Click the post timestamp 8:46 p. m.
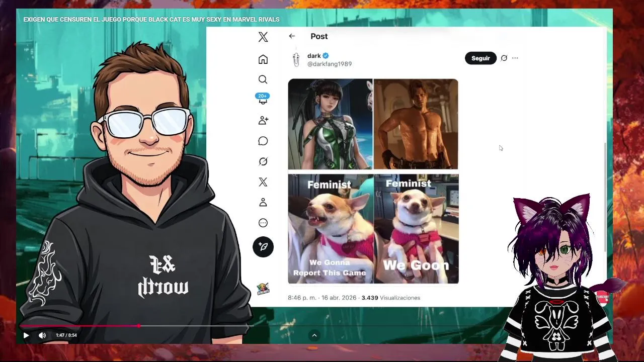644x362 pixels. tap(302, 298)
